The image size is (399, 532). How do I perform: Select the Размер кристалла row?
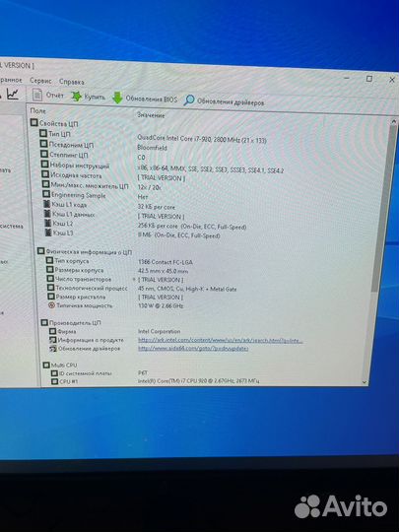[77, 297]
